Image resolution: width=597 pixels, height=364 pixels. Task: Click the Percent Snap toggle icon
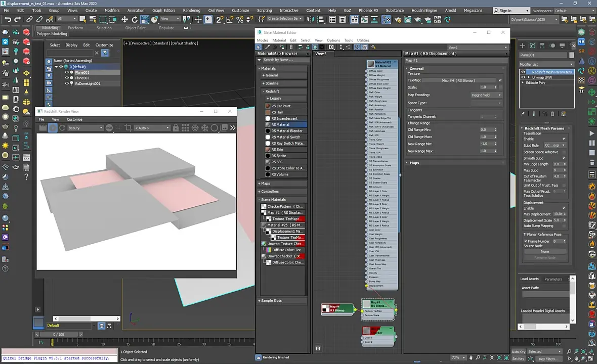(240, 19)
